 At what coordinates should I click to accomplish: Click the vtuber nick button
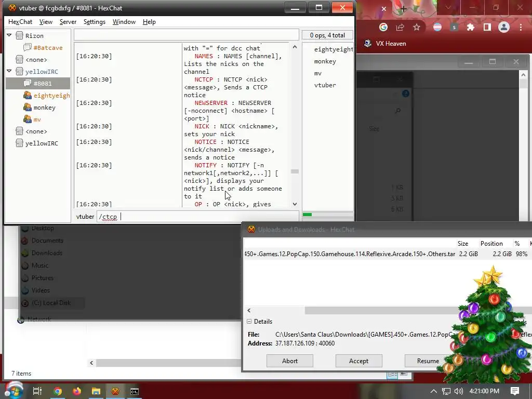pyautogui.click(x=85, y=217)
